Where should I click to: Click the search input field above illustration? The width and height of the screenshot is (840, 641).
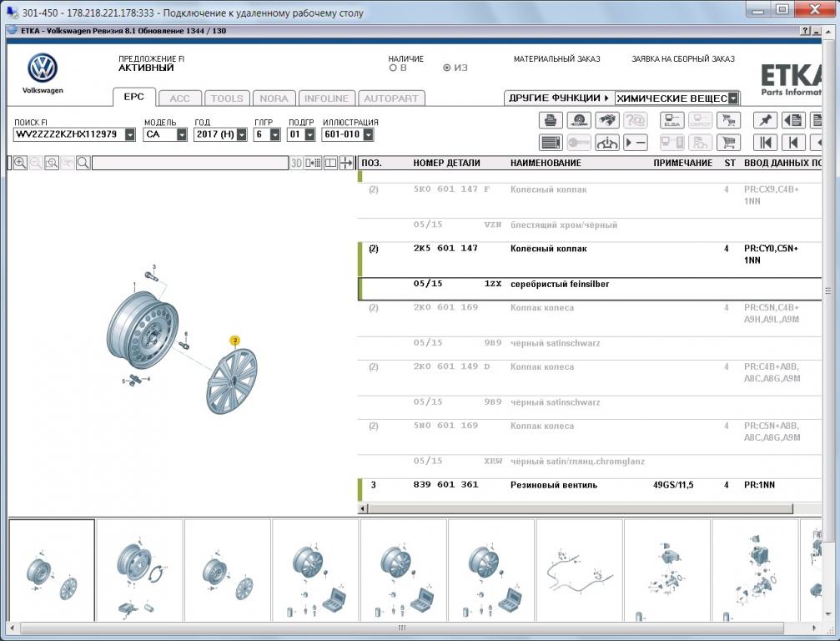pos(190,163)
